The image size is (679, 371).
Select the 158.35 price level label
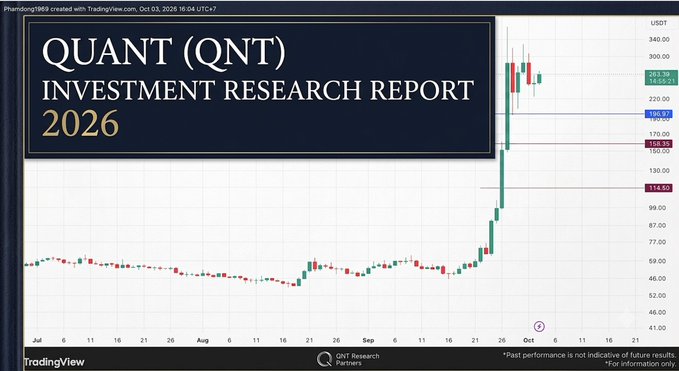tap(658, 144)
